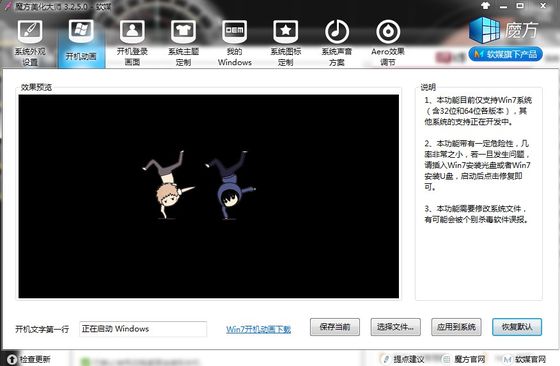Open 我的Windows OEM section
Image resolution: width=560 pixels, height=366 pixels.
pyautogui.click(x=235, y=43)
